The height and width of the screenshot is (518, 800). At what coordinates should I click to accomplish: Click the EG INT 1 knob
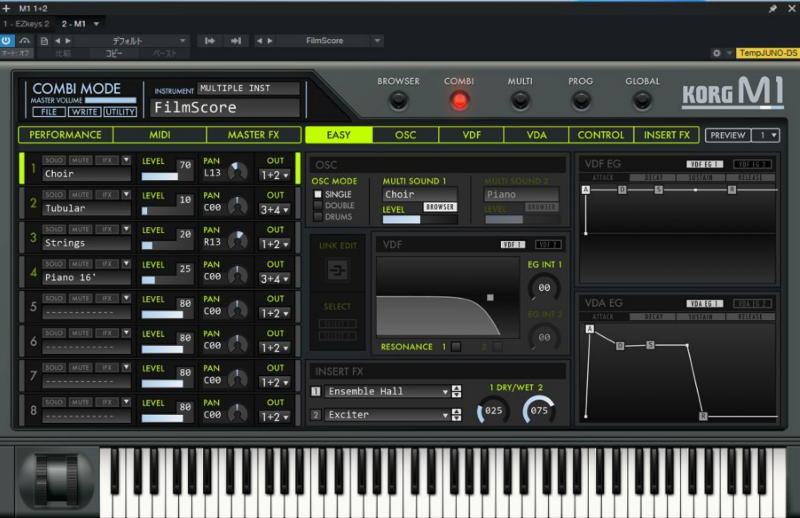point(544,288)
